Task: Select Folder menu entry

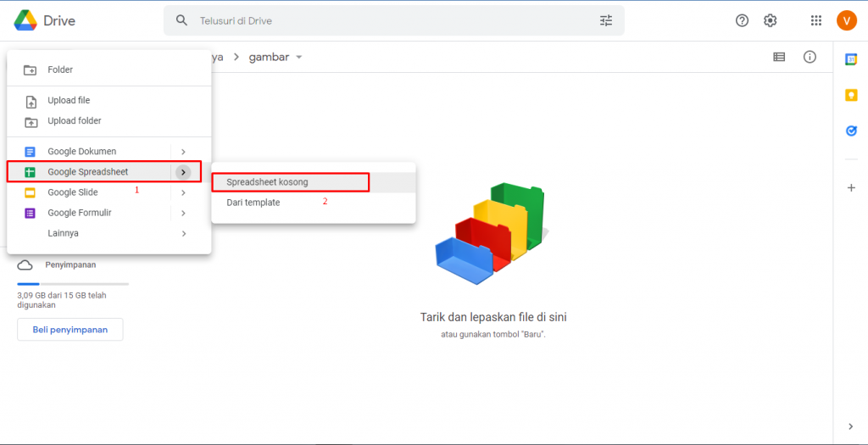Action: 109,70
